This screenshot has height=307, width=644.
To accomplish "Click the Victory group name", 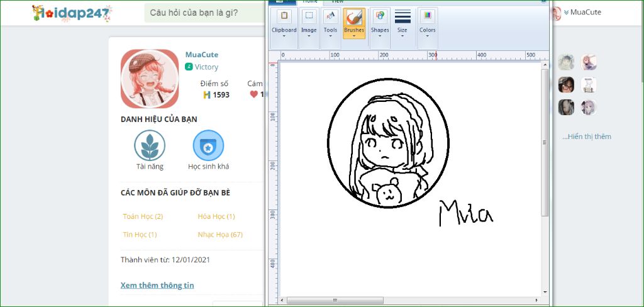I will tap(206, 67).
